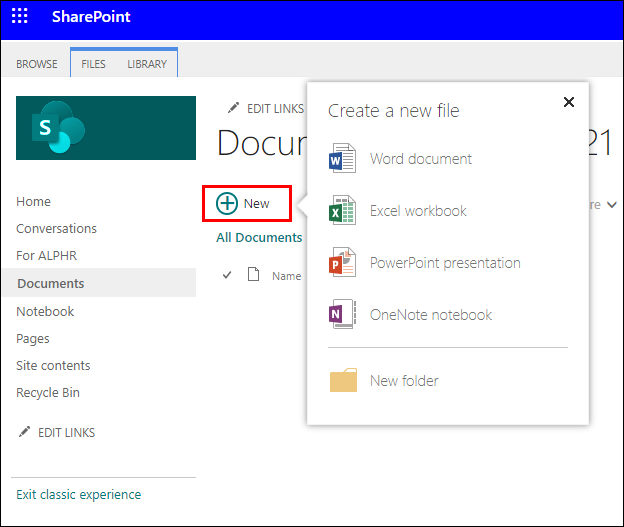Screen dimensions: 624x527
Task: Open Conversations in the left nav
Action: (57, 228)
